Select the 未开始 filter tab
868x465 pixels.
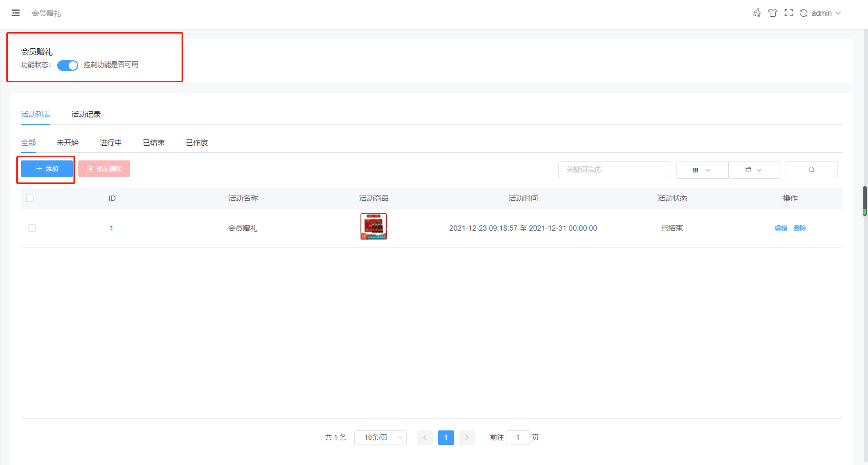[x=68, y=143]
